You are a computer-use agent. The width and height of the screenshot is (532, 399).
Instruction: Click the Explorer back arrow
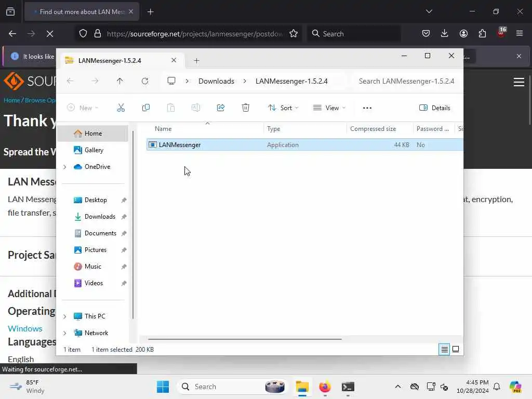point(70,81)
